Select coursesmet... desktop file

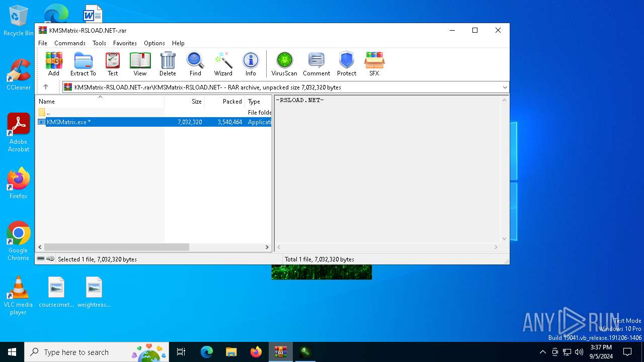tap(56, 292)
